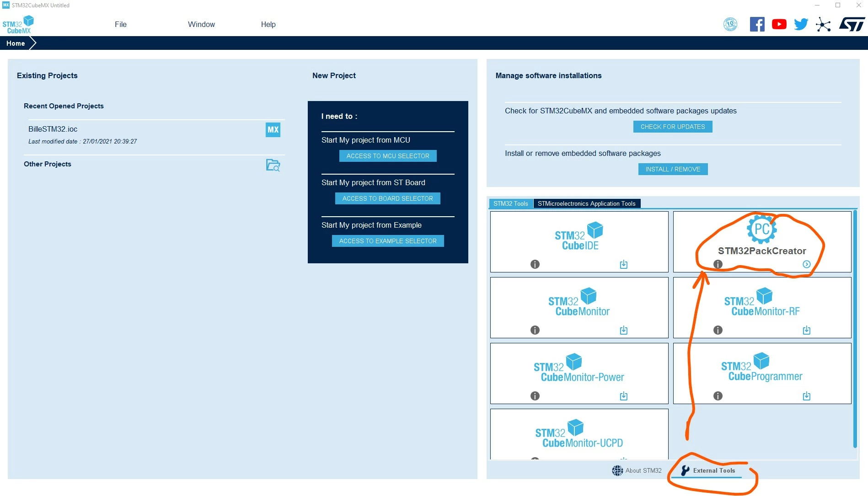Download STM32CubeMonitor-Power with the install icon
The width and height of the screenshot is (868, 496).
[624, 396]
